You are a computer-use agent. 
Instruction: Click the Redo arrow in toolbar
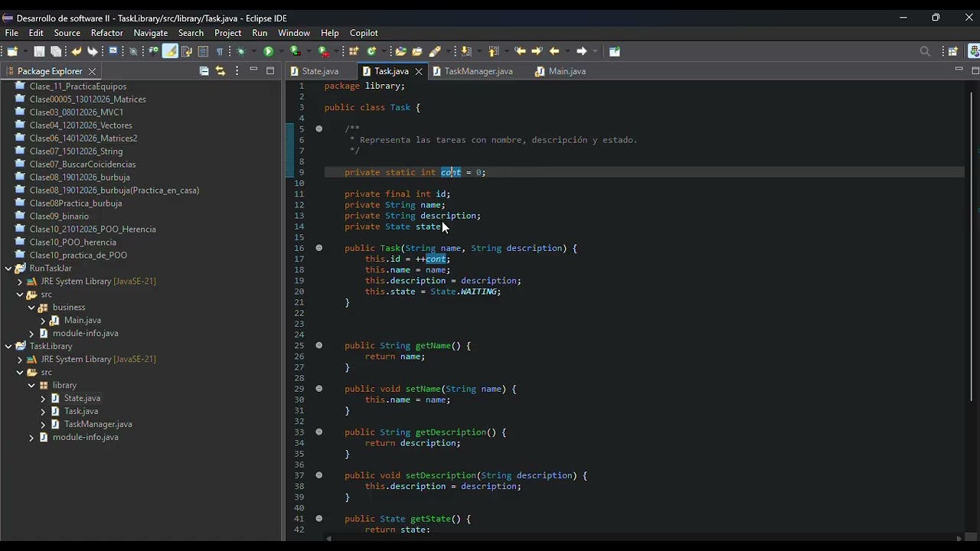93,51
